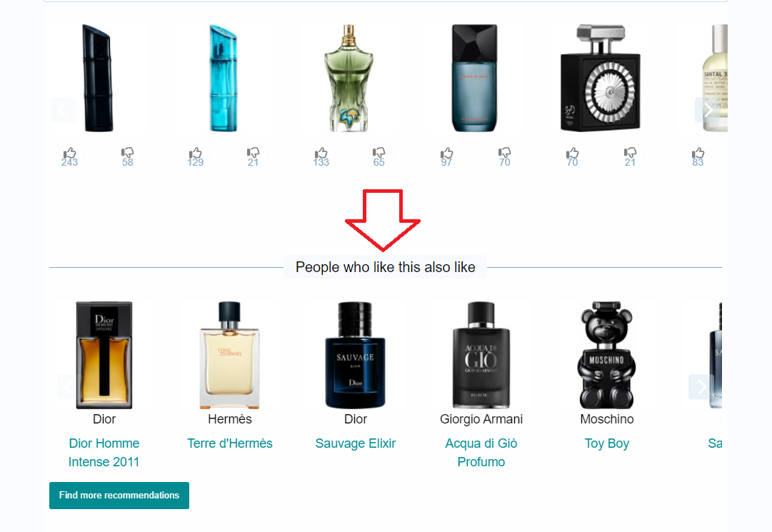Click thumbs up showing 129
Viewport: 772px width, 532px height.
click(x=196, y=156)
